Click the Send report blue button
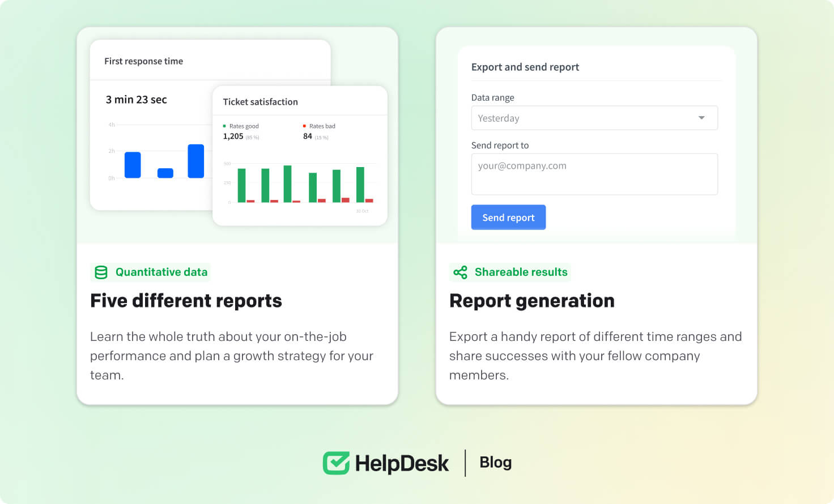 508,217
